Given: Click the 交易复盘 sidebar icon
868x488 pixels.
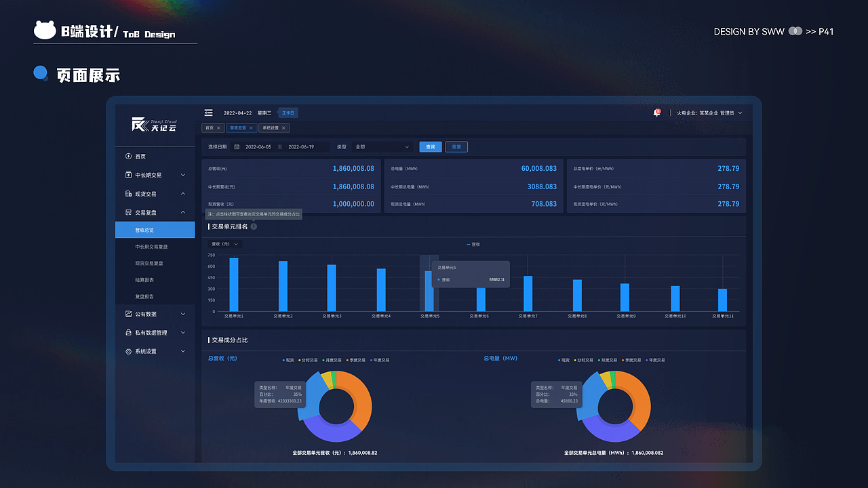Looking at the screenshot, I should point(129,212).
